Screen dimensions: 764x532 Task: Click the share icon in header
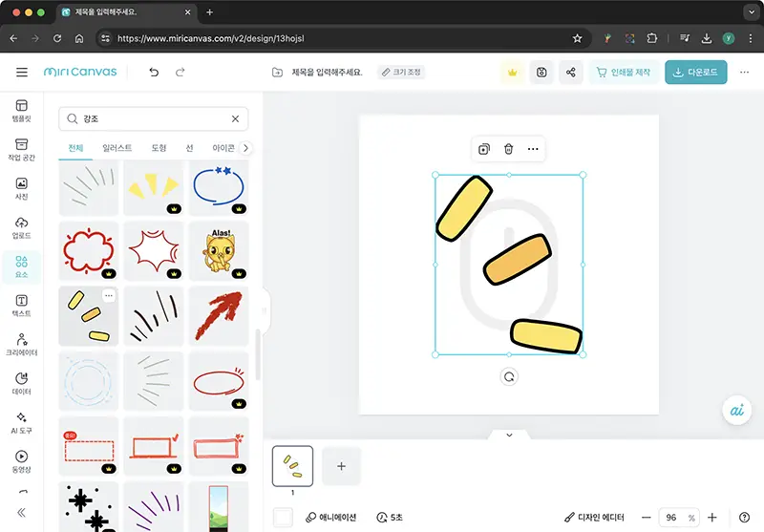pos(571,73)
